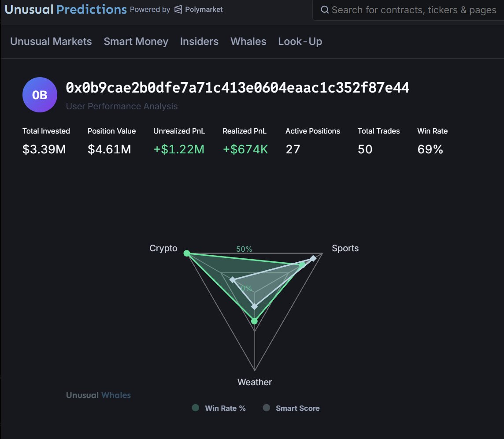Open the Unusual Predictions logo link
The image size is (504, 439).
pyautogui.click(x=66, y=10)
